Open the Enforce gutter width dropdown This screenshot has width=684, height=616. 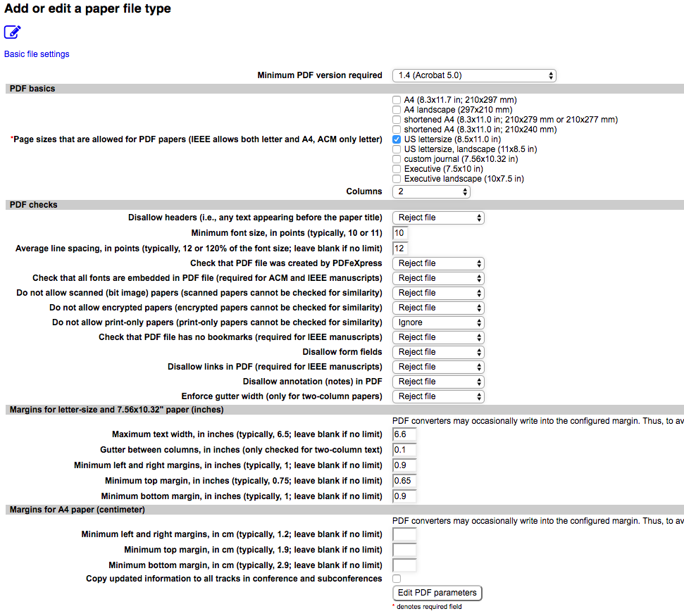click(x=438, y=396)
